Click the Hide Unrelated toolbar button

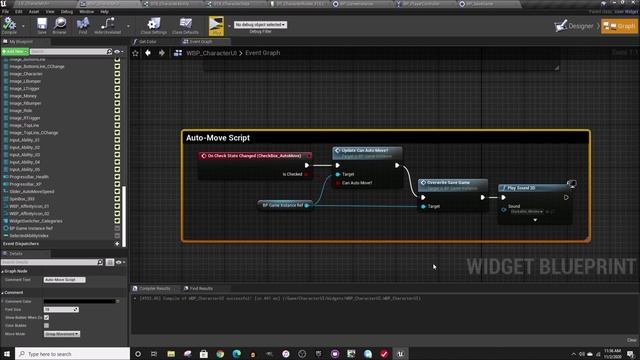coord(107,26)
